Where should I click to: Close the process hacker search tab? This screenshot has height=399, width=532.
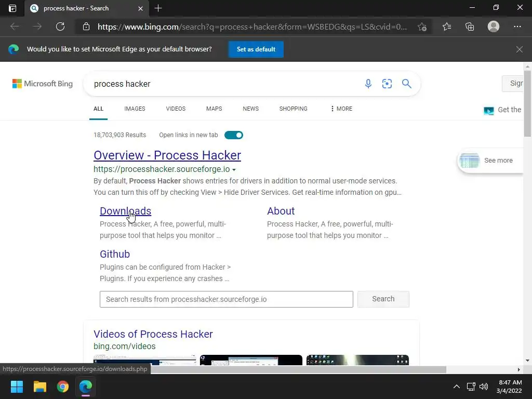click(x=140, y=8)
